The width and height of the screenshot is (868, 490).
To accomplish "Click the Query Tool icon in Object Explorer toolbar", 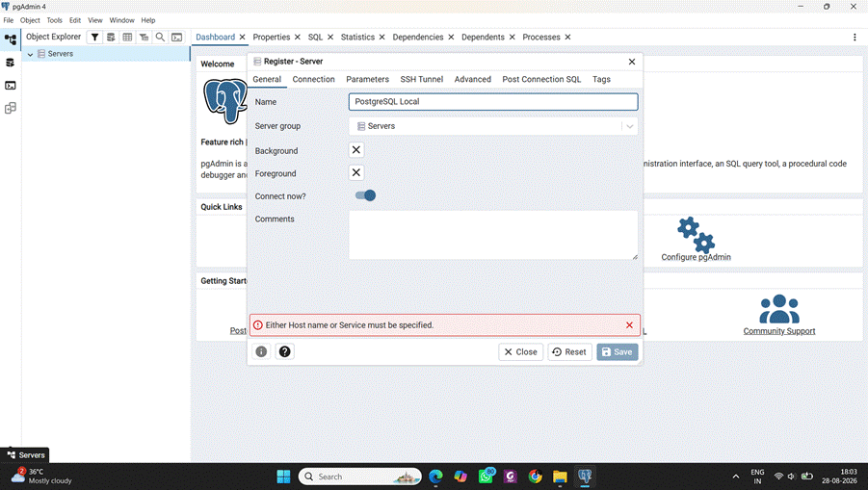I will coord(111,37).
